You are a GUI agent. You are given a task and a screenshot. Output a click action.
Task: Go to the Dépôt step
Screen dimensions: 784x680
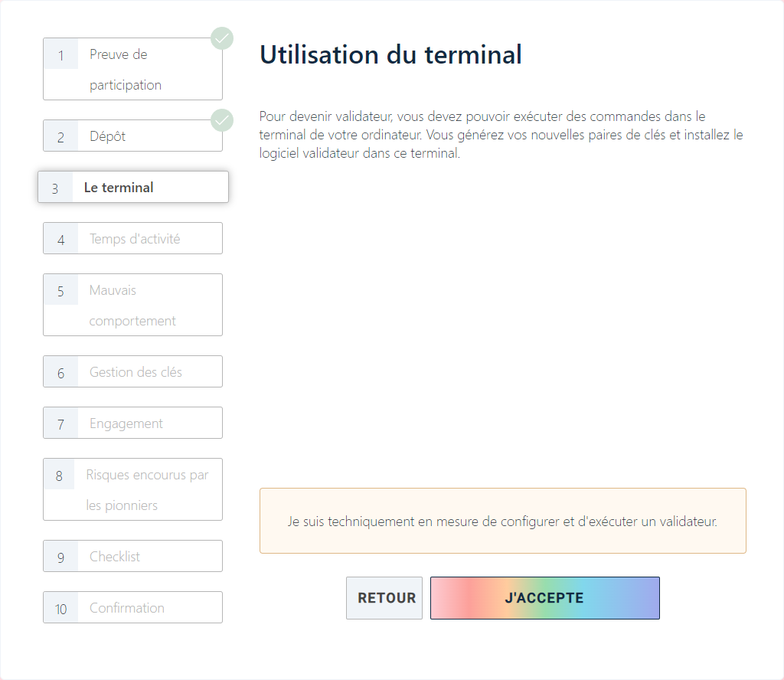click(x=132, y=136)
